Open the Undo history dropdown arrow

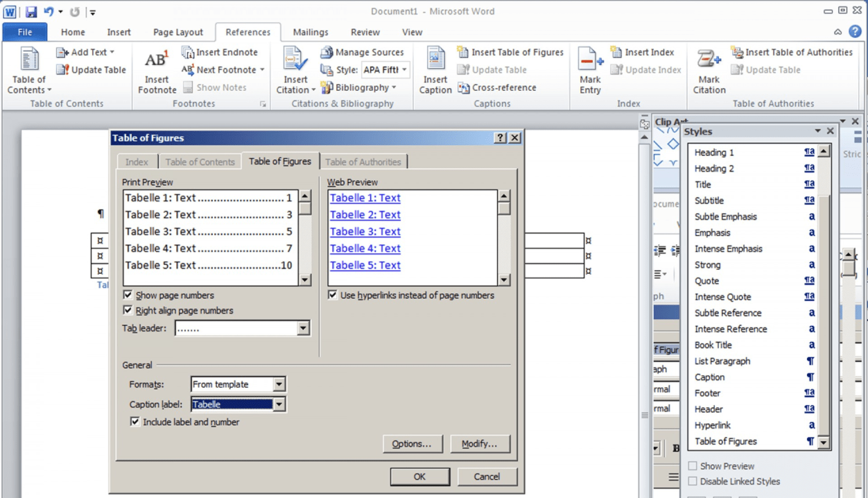click(x=60, y=12)
